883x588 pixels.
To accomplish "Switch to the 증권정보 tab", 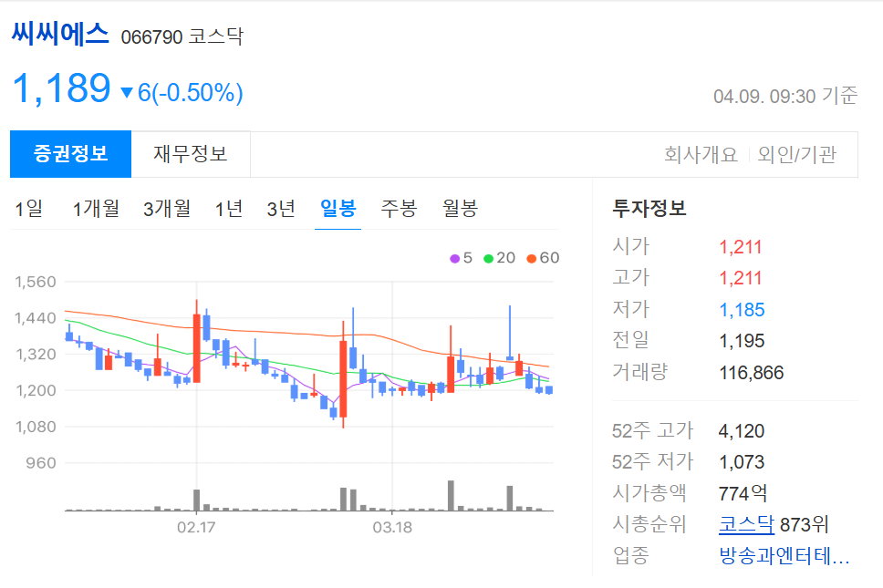I will [x=70, y=154].
